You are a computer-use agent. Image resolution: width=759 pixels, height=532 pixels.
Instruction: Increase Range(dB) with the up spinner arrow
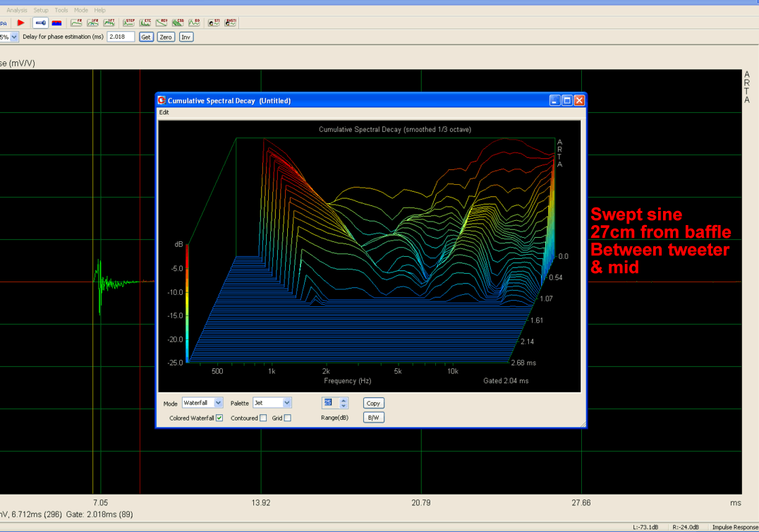click(x=344, y=400)
